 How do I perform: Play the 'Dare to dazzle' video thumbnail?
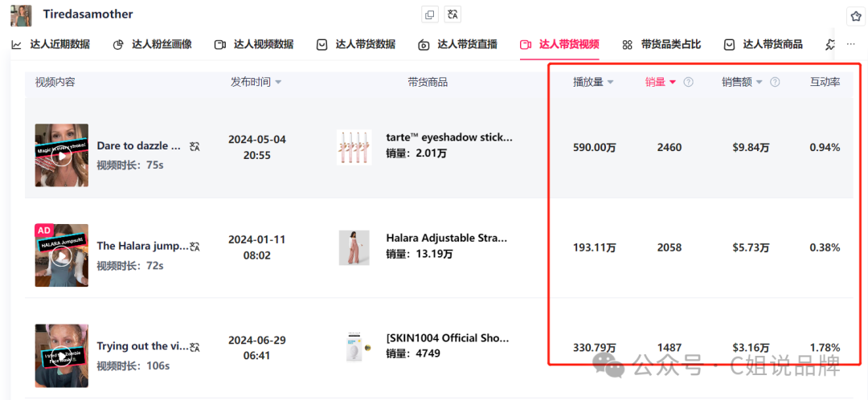pyautogui.click(x=61, y=156)
